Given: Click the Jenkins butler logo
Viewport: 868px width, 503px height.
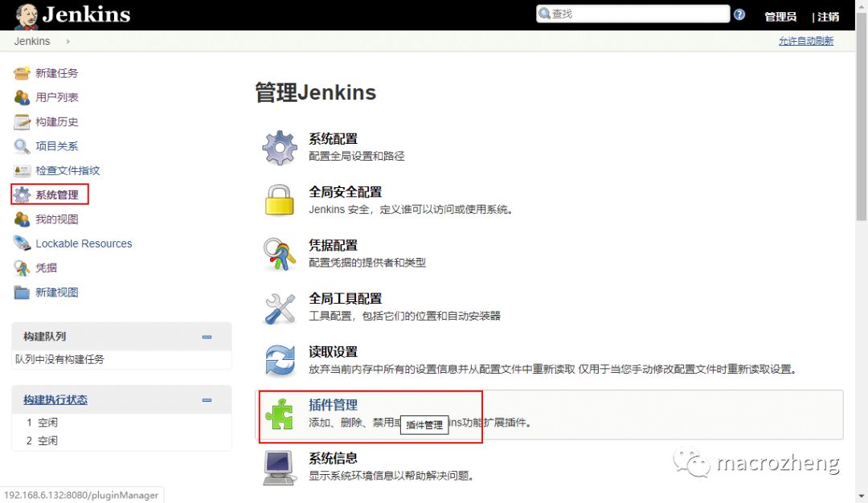Looking at the screenshot, I should coord(26,15).
